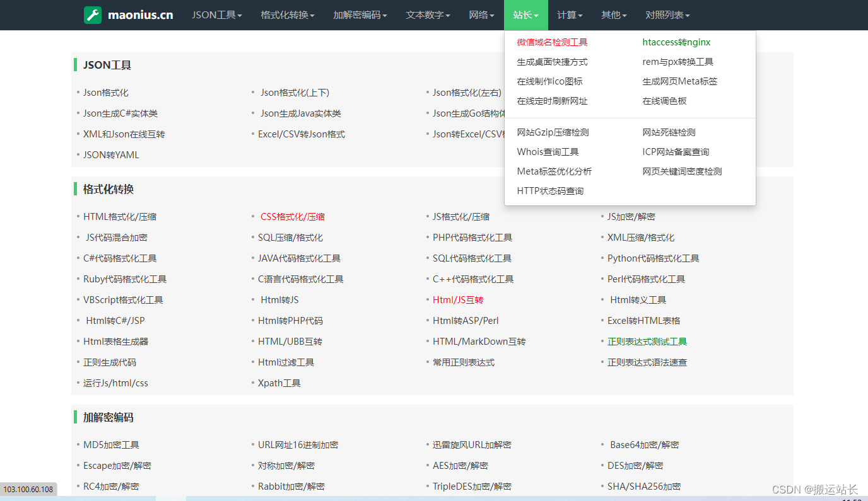The width and height of the screenshot is (868, 501).
Task: Expand the 文本数字 dropdown menu
Action: [428, 15]
